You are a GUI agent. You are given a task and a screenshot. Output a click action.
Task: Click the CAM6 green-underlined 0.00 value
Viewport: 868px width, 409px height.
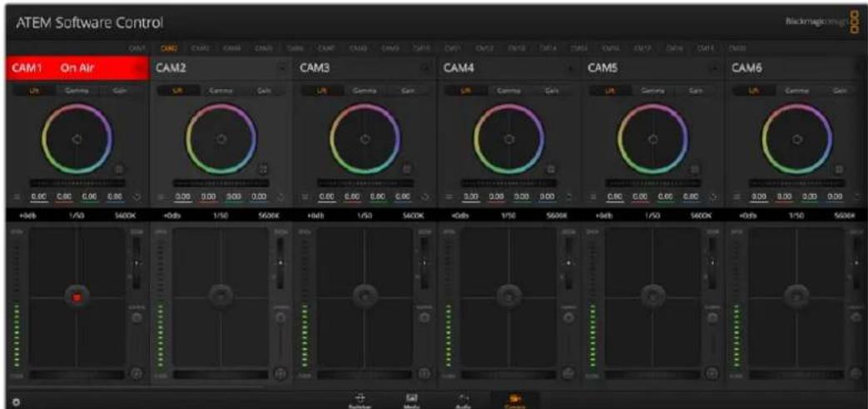point(809,195)
